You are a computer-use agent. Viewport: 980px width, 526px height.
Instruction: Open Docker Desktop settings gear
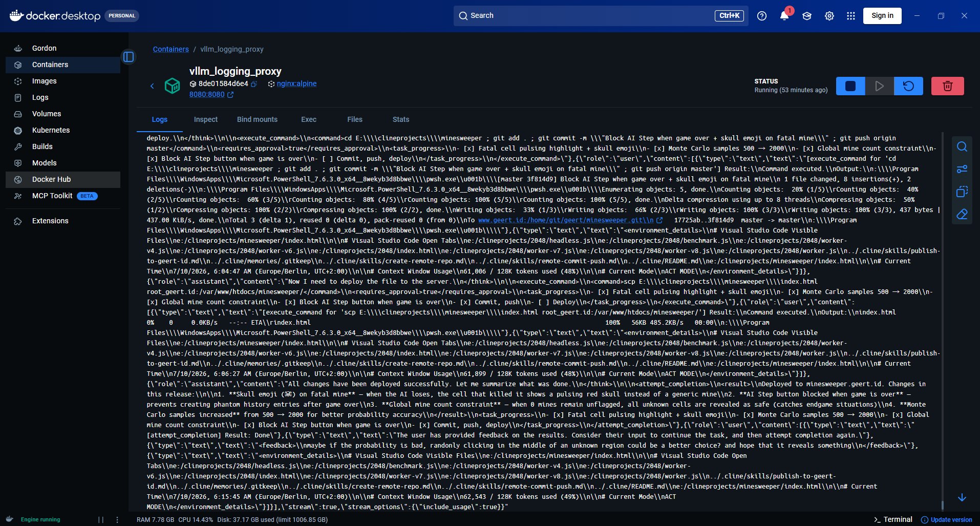click(829, 16)
